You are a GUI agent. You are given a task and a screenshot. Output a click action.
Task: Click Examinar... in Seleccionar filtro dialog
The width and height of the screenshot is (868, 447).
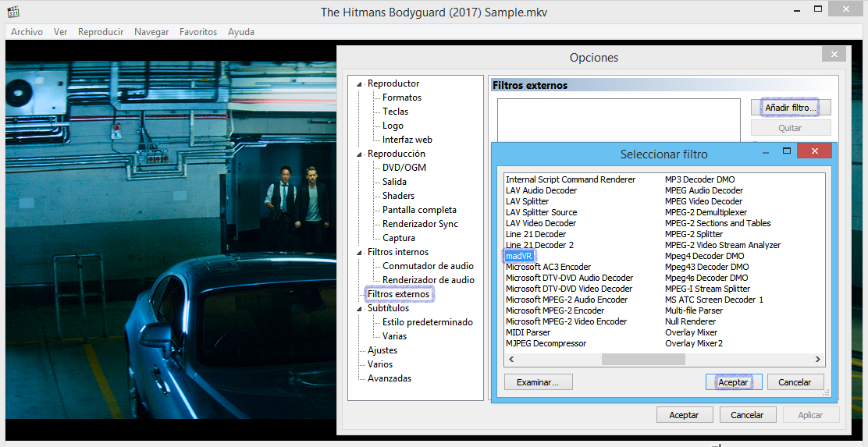click(x=538, y=382)
